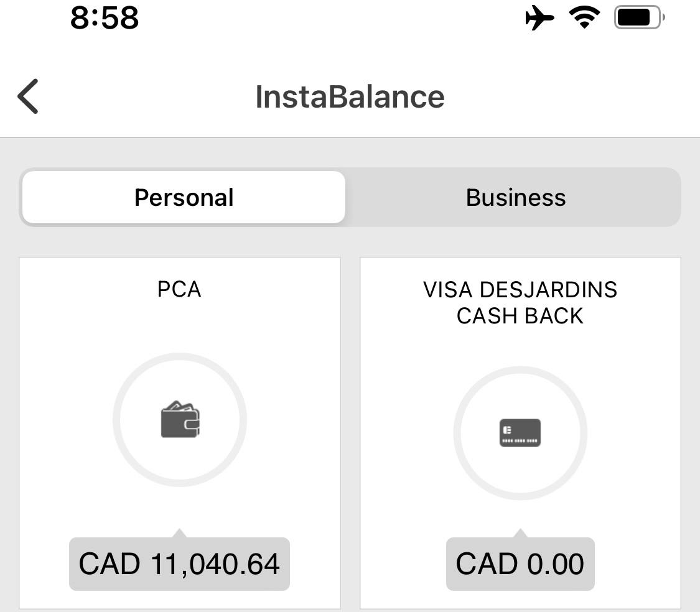Tap the Wi-Fi status icon
This screenshot has width=700, height=612.
coord(584,18)
